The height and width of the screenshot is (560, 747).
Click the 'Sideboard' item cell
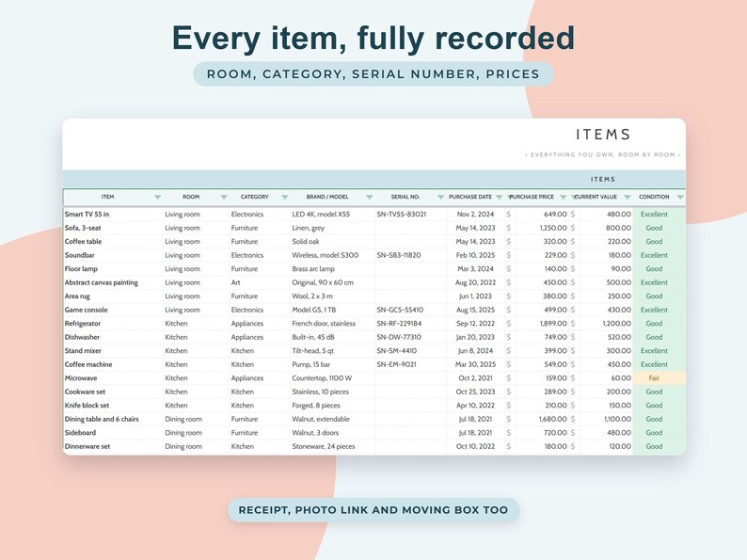pyautogui.click(x=113, y=433)
